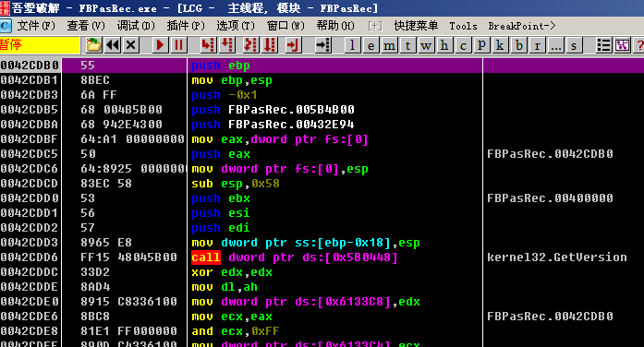Close the debugged program with the X icon
The width and height of the screenshot is (644, 347).
coord(131,44)
